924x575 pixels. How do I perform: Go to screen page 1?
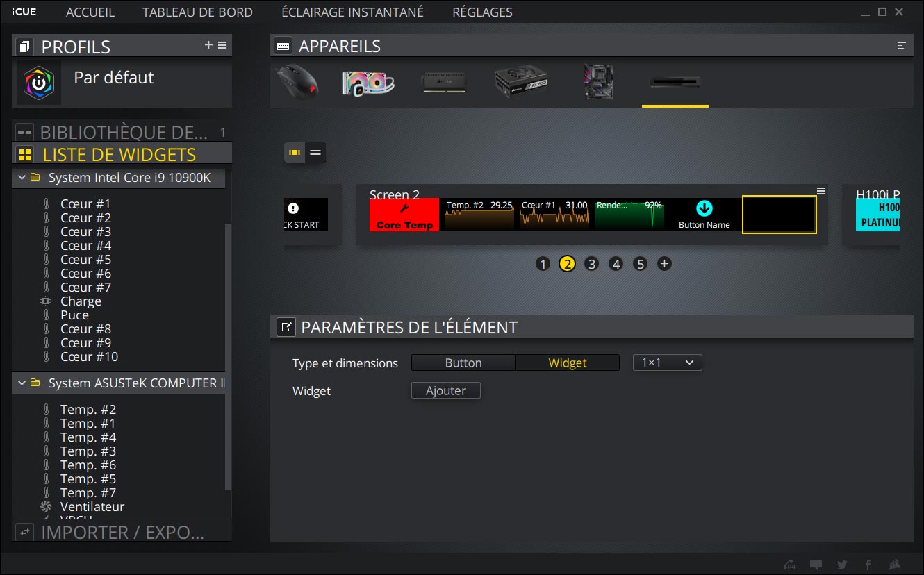click(x=543, y=264)
